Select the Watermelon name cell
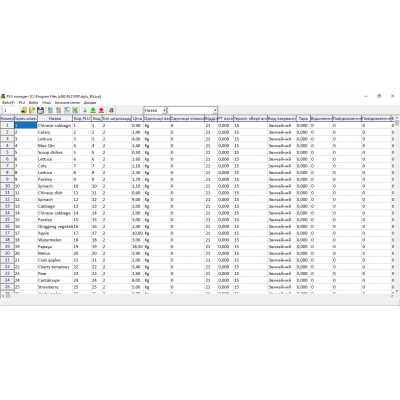Image resolution: width=400 pixels, height=400 pixels. click(x=55, y=240)
